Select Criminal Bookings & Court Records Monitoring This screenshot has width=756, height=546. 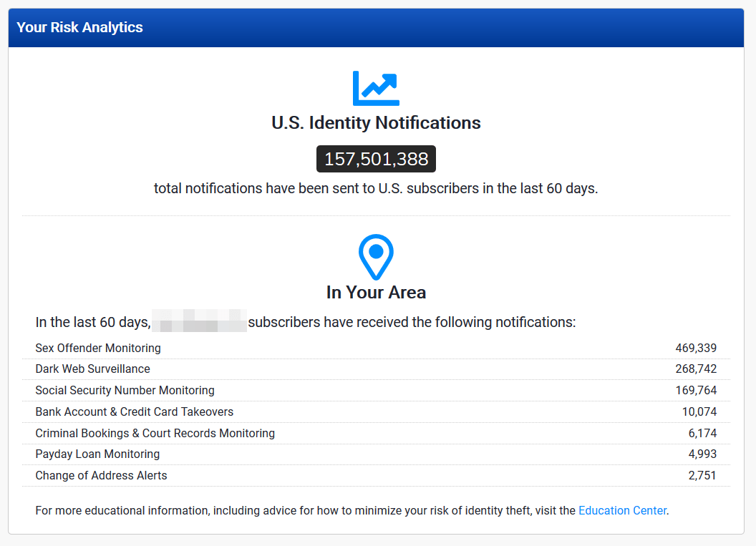click(155, 433)
